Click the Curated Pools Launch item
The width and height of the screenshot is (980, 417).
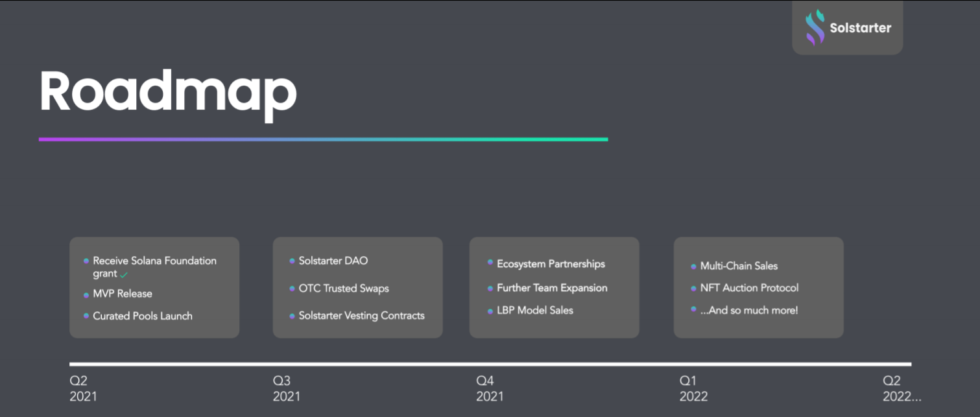143,316
